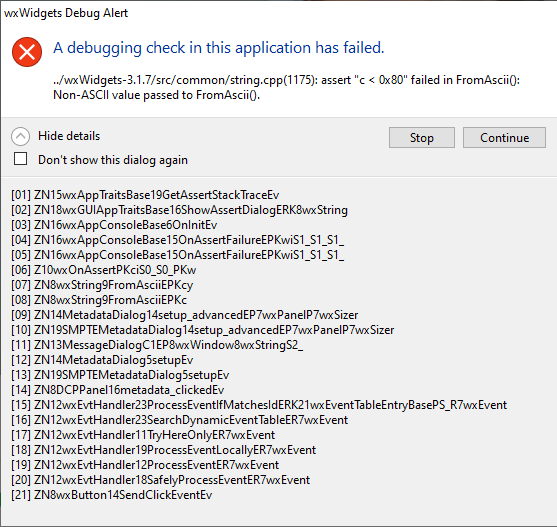Viewport: 557px width, 527px height.
Task: Select stack frame 10 SMPTEMetadataDialog setup_advanced
Action: click(x=202, y=330)
